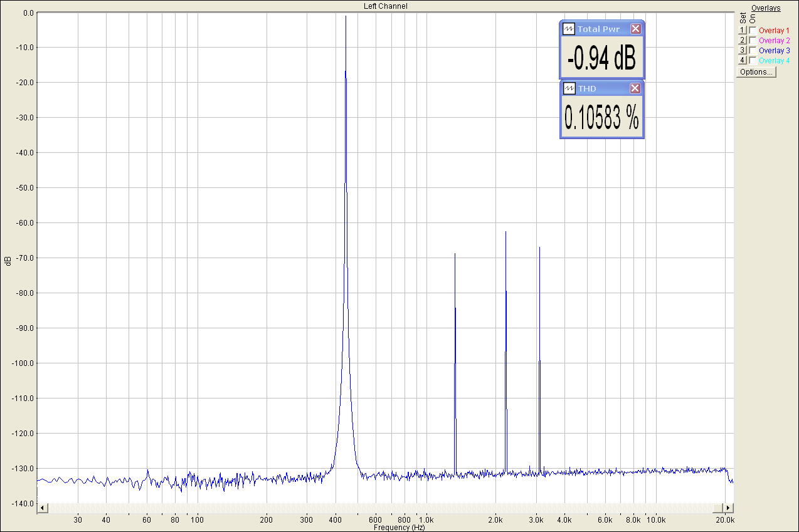Click the frequency scrollbar right arrow

coord(728,507)
